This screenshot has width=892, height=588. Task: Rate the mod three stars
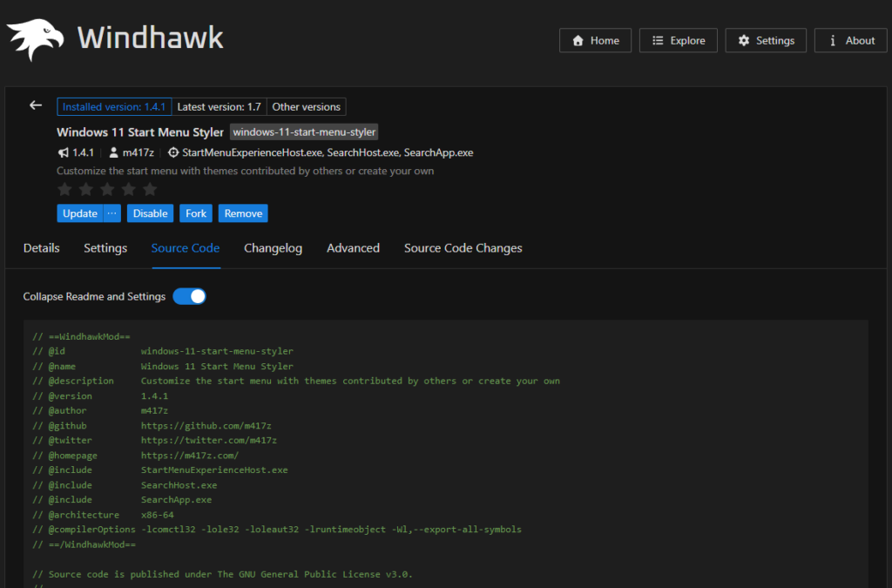(x=107, y=189)
